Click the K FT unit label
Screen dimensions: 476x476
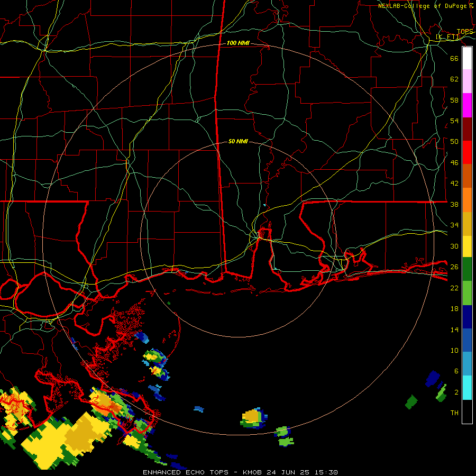pos(448,37)
